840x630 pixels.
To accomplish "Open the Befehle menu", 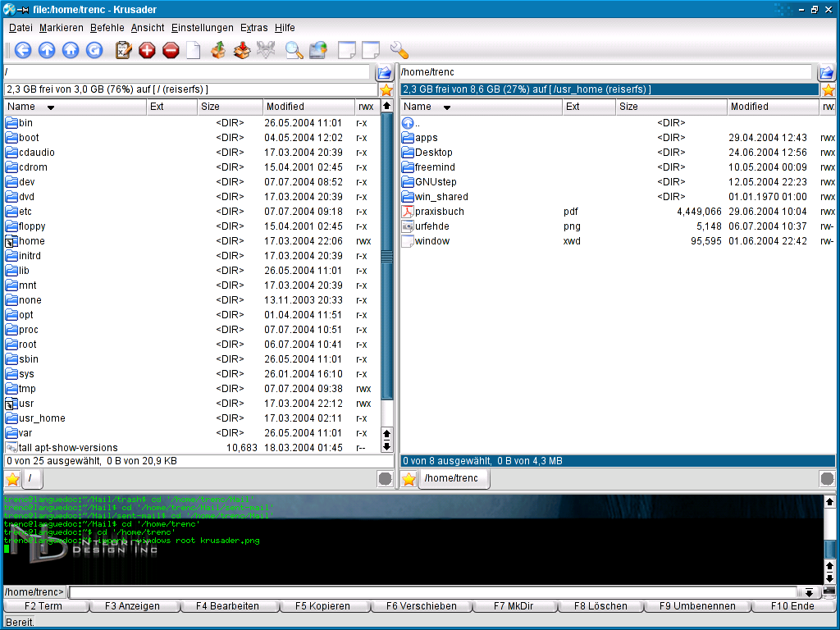I will 107,28.
